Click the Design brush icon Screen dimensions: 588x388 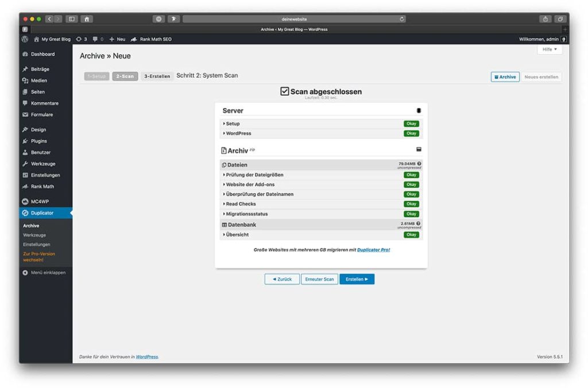click(x=25, y=129)
